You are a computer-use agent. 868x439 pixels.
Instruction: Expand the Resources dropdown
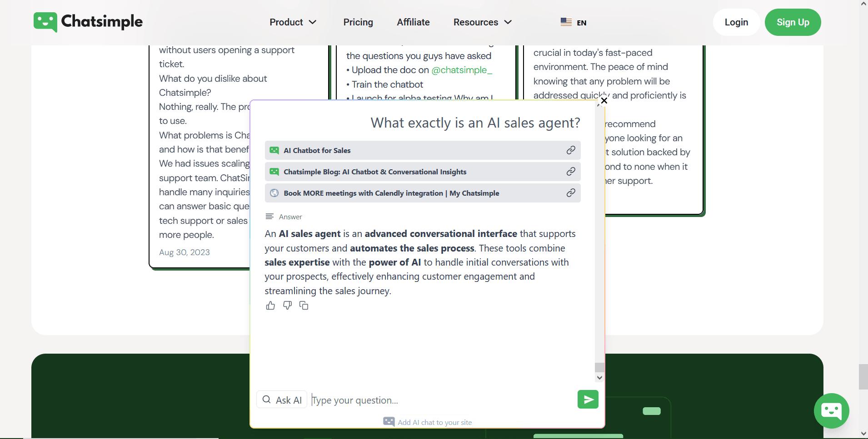click(482, 22)
